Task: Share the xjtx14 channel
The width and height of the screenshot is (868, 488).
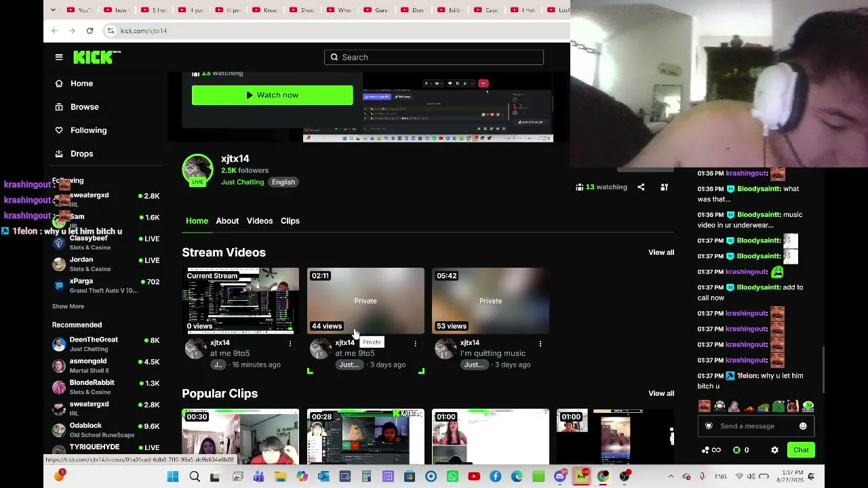Action: click(x=641, y=187)
